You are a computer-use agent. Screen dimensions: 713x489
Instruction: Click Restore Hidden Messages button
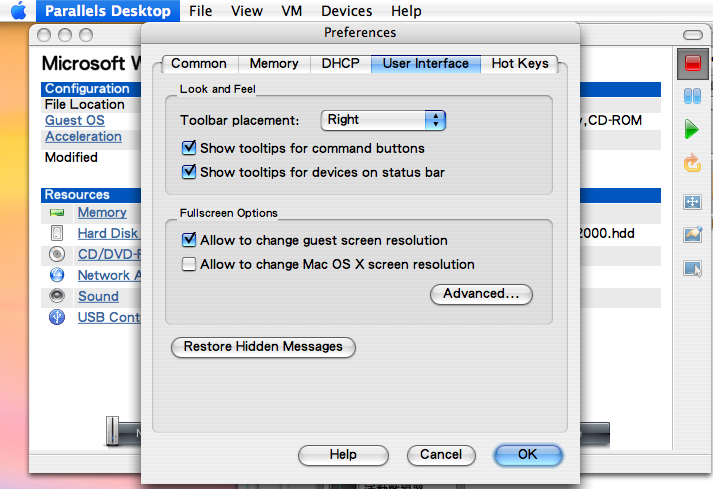coord(263,347)
